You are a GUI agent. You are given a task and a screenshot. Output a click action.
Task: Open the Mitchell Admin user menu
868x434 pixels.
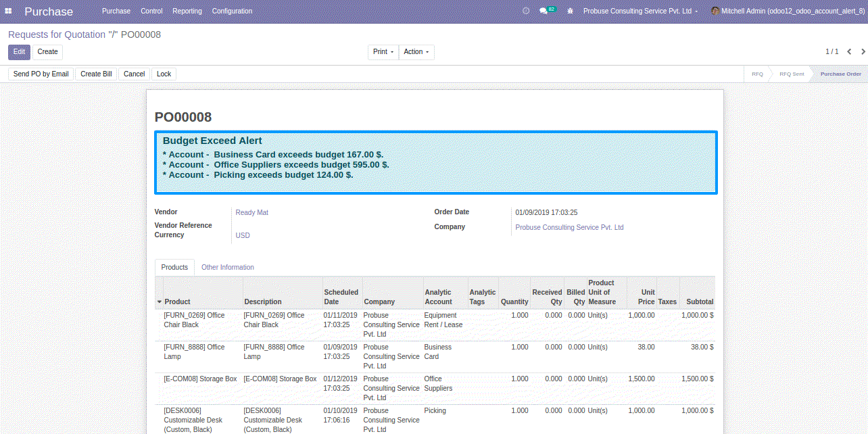click(x=788, y=11)
